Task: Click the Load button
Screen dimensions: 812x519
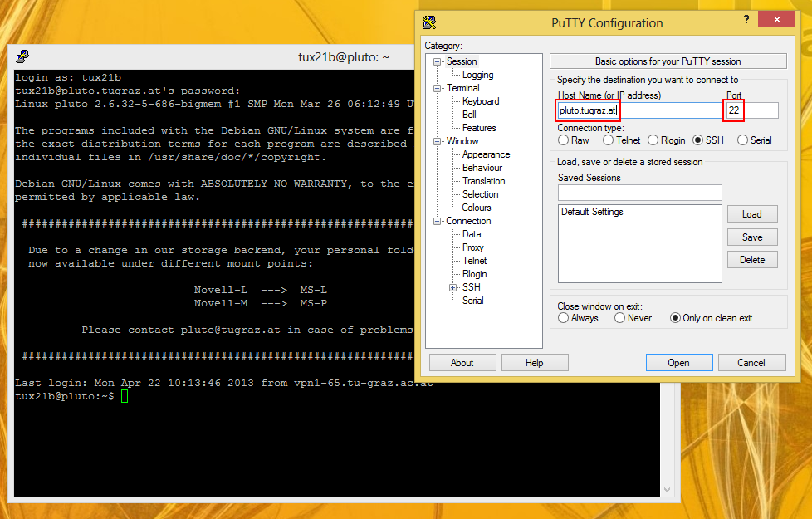Action: pos(752,214)
